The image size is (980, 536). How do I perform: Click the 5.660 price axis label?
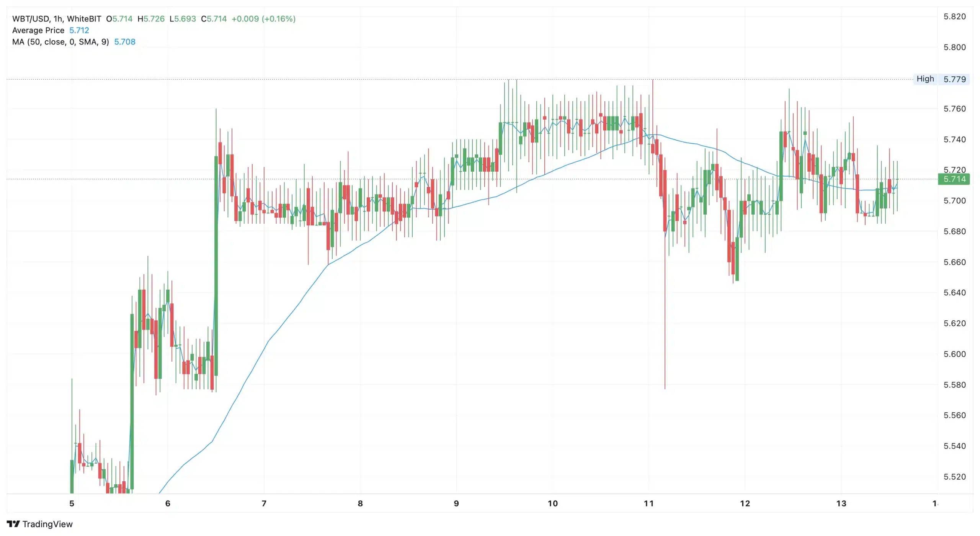955,262
